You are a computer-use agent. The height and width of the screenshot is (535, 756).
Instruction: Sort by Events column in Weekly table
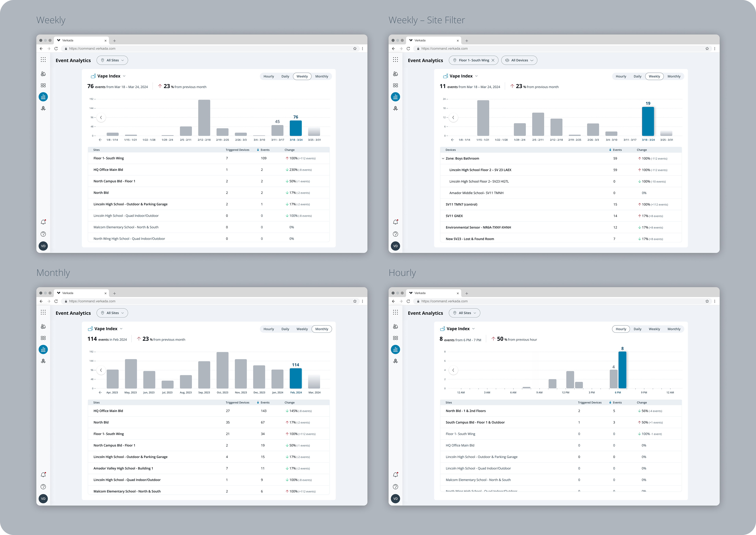[x=263, y=150]
